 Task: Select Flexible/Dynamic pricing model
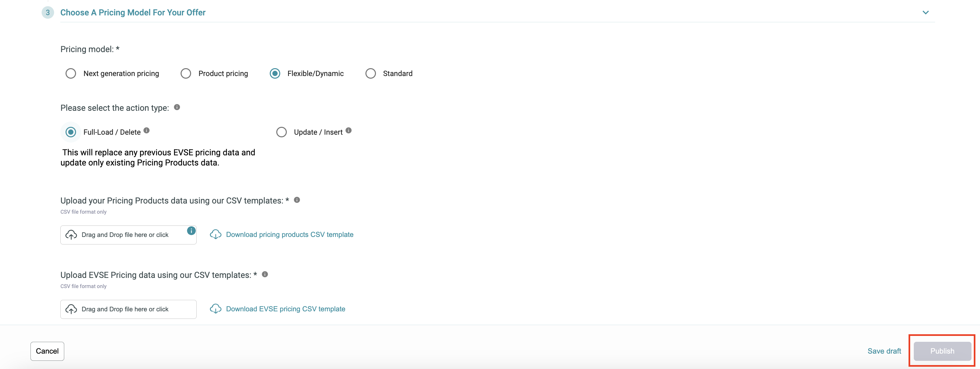(x=275, y=73)
